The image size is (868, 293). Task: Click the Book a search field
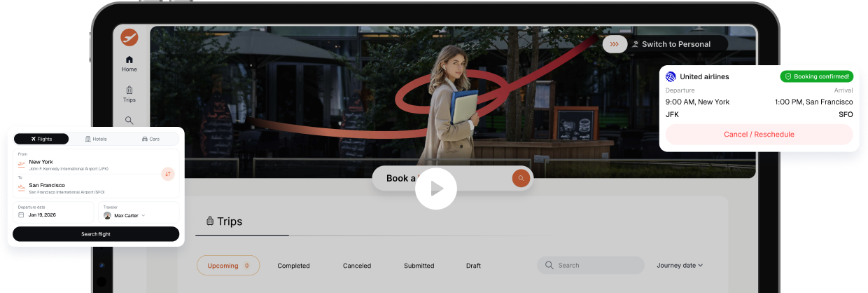point(452,178)
